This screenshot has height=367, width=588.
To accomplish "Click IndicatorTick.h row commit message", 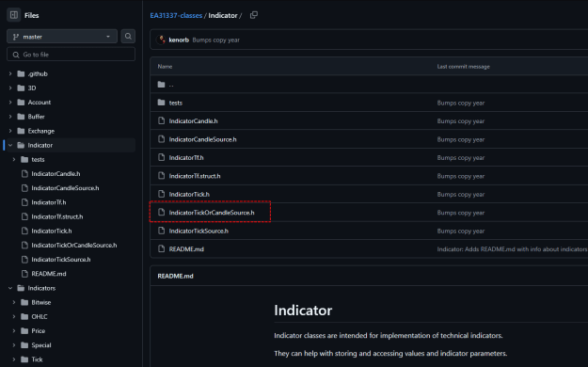I will 461,195.
